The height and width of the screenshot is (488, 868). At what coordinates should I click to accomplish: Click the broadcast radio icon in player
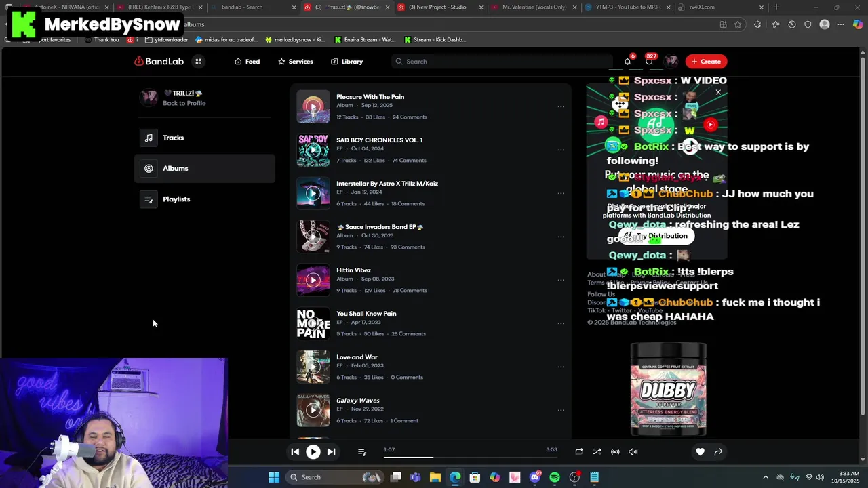pos(615,452)
